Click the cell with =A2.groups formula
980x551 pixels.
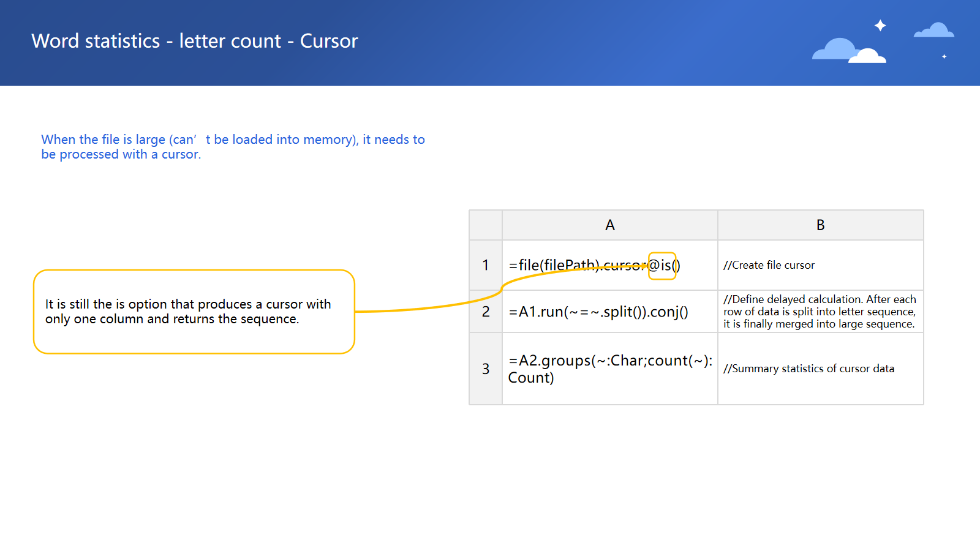coord(609,369)
